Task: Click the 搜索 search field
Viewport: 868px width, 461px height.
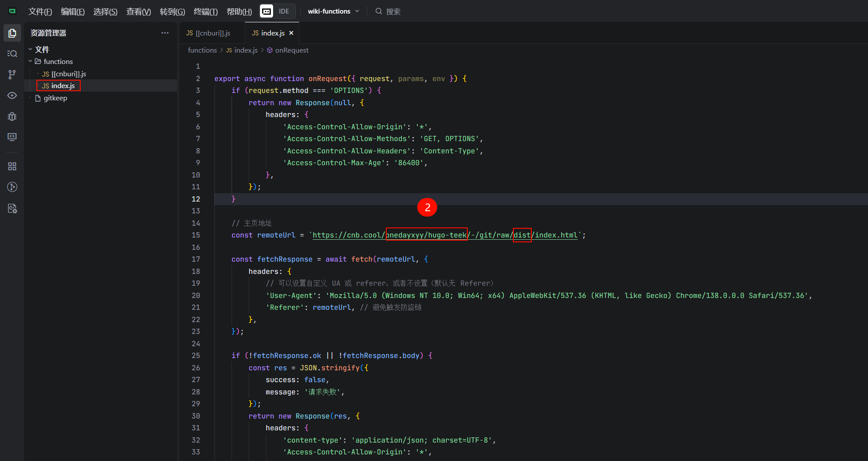Action: coord(393,11)
